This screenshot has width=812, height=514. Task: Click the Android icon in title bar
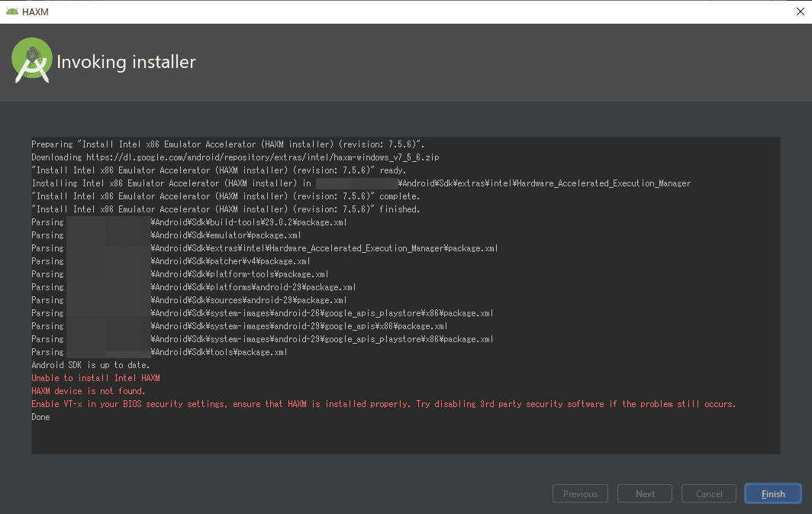pos(12,11)
